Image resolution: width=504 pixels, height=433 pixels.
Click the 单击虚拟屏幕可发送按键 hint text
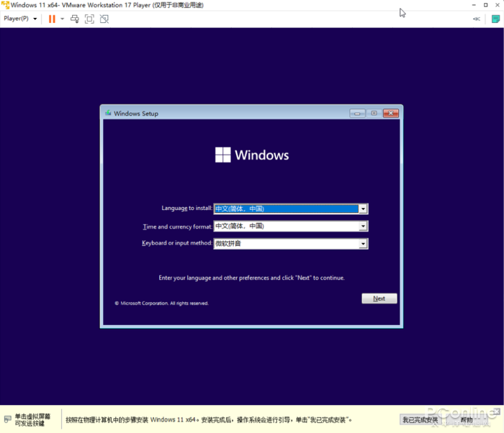pyautogui.click(x=32, y=419)
